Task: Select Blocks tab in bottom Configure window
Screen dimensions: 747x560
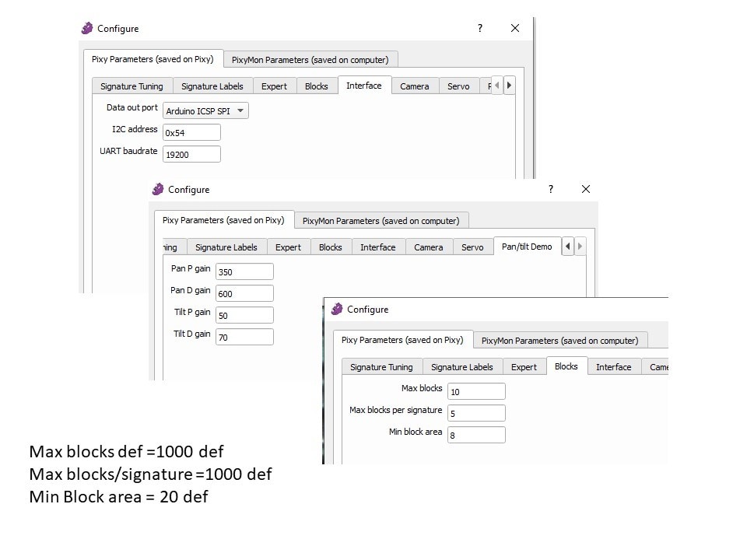Action: [x=566, y=366]
